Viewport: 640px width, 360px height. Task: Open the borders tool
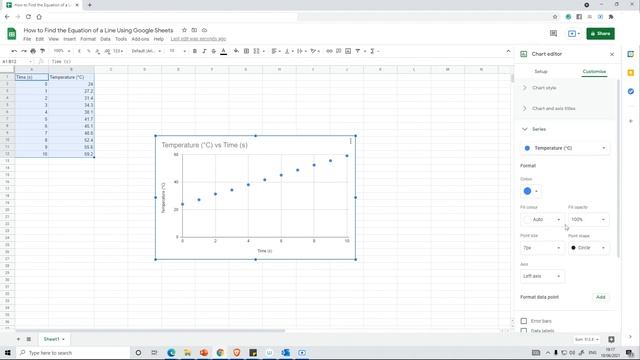[246, 51]
